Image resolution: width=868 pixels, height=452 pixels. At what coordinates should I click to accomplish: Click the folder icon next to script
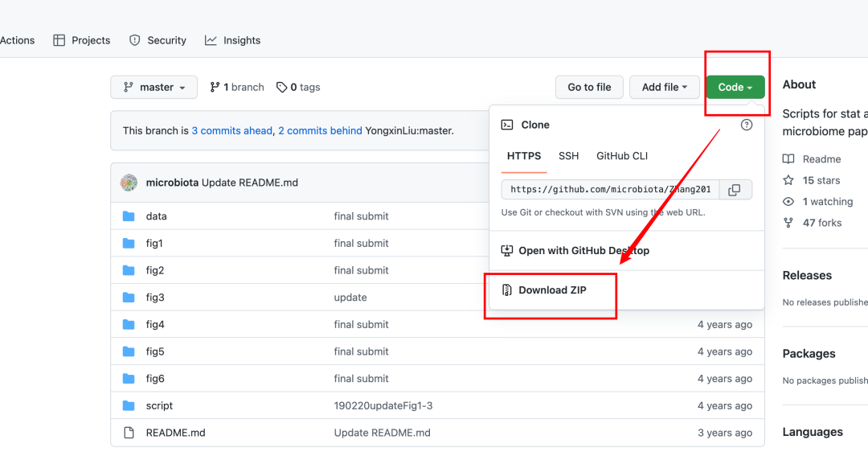(x=129, y=405)
